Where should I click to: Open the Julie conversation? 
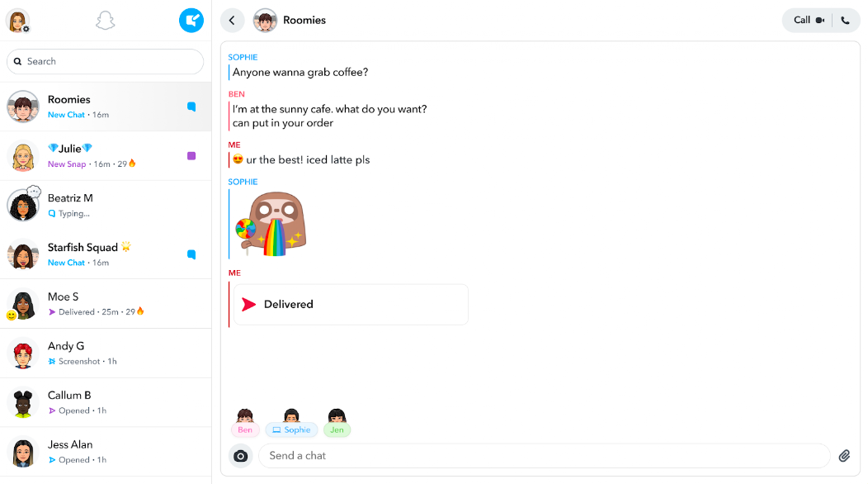pos(105,156)
